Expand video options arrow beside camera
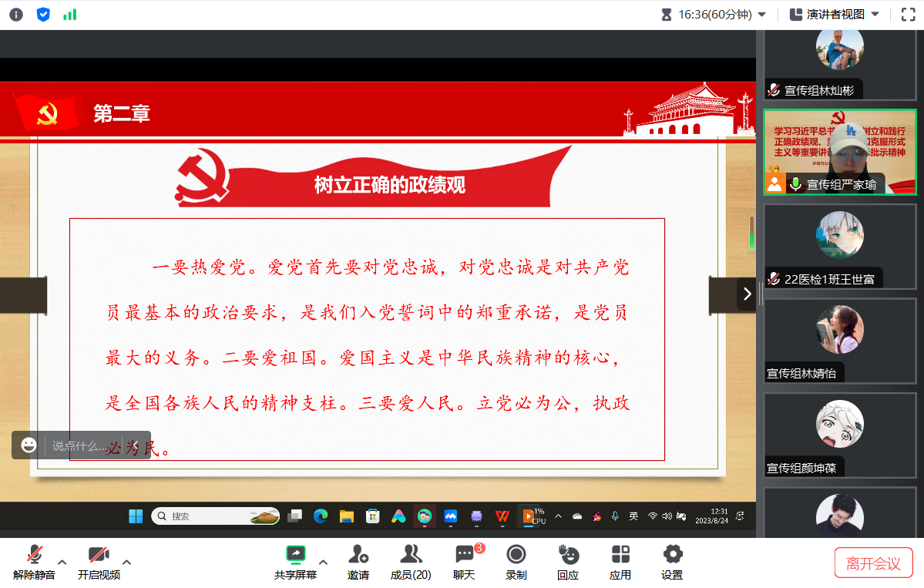The image size is (924, 588). [x=127, y=562]
